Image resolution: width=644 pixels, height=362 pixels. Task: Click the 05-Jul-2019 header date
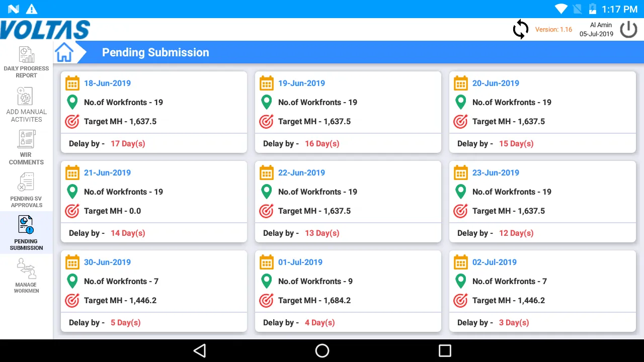pyautogui.click(x=596, y=34)
